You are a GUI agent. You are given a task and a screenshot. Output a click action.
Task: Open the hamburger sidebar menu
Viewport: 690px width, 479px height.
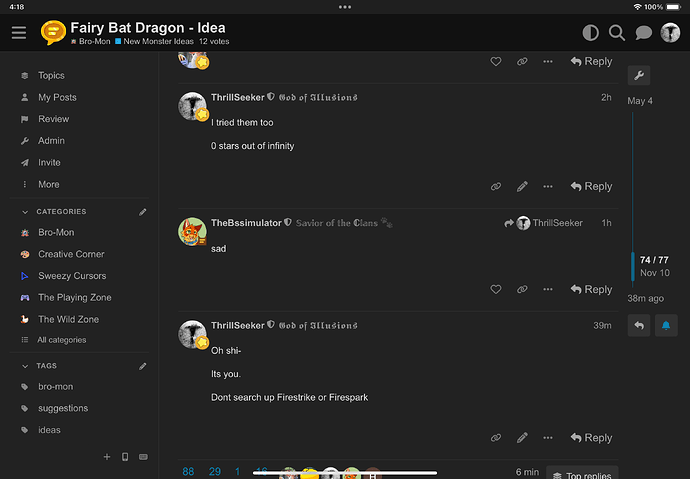click(19, 33)
